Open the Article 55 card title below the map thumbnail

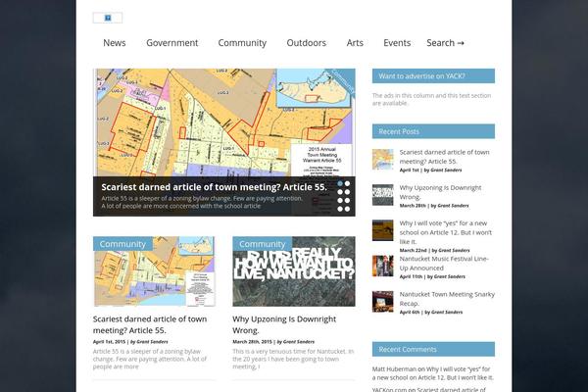pos(150,324)
